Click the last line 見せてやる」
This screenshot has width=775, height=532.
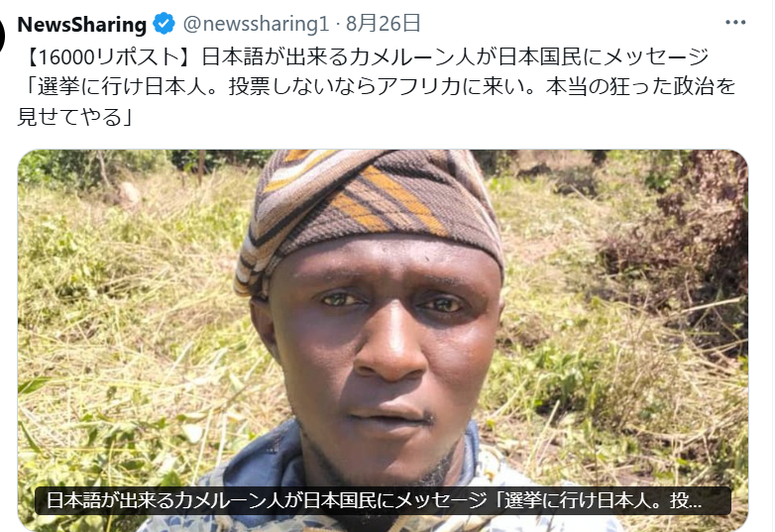point(75,117)
